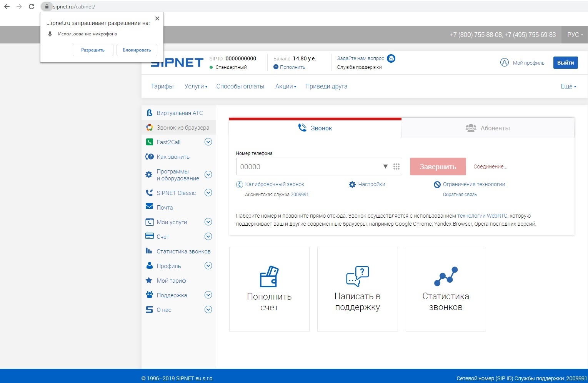The height and width of the screenshot is (383, 588).
Task: Click the Почта envelope icon
Action: pyautogui.click(x=149, y=206)
